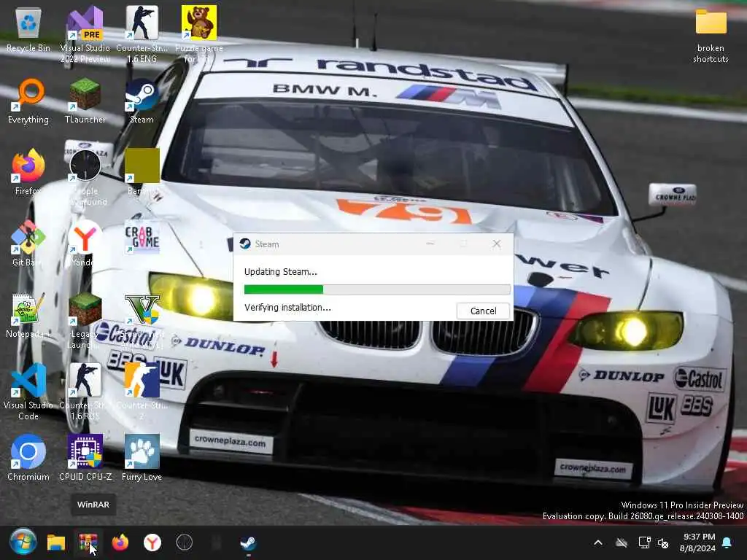The height and width of the screenshot is (560, 747).
Task: Click the Updating Steam progress bar
Action: tap(377, 289)
